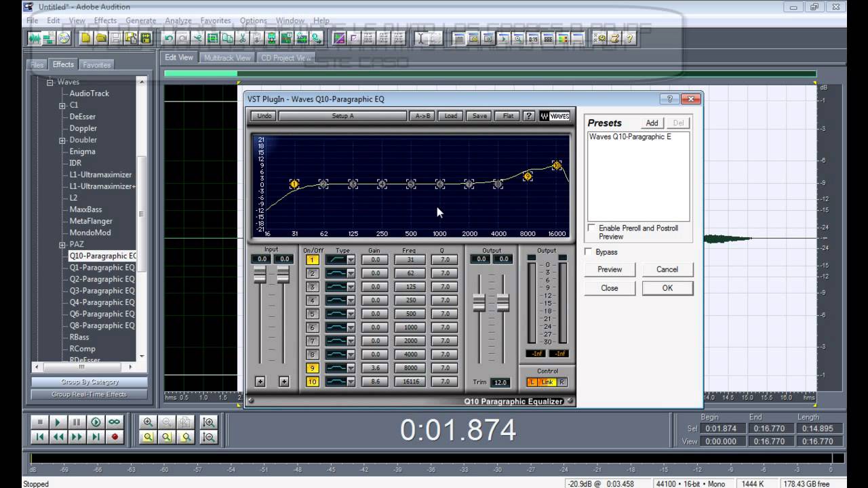Click the Open File folder icon
868x488 pixels.
coord(100,39)
